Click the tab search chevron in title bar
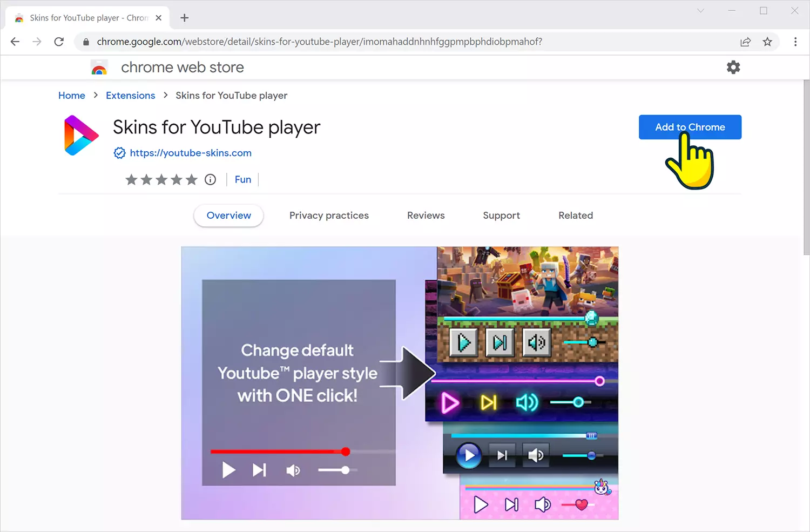 point(700,11)
